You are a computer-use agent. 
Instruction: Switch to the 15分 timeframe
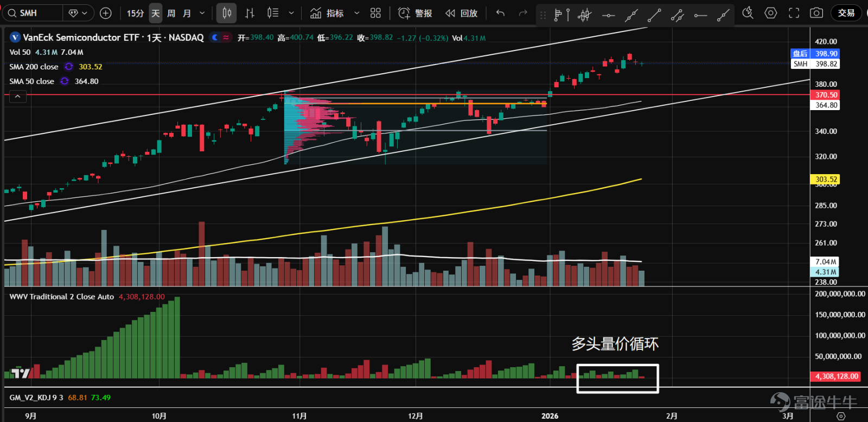point(135,13)
